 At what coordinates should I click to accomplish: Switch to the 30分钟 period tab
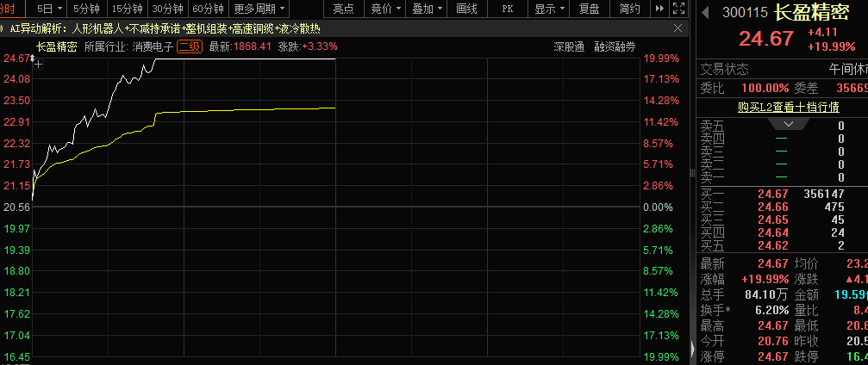pos(168,9)
